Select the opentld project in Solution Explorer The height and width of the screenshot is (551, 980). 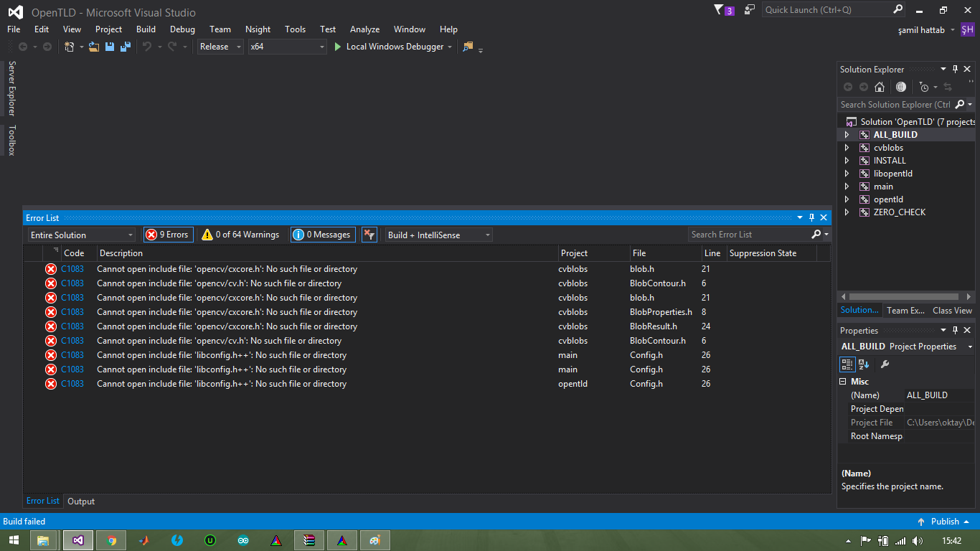point(888,199)
